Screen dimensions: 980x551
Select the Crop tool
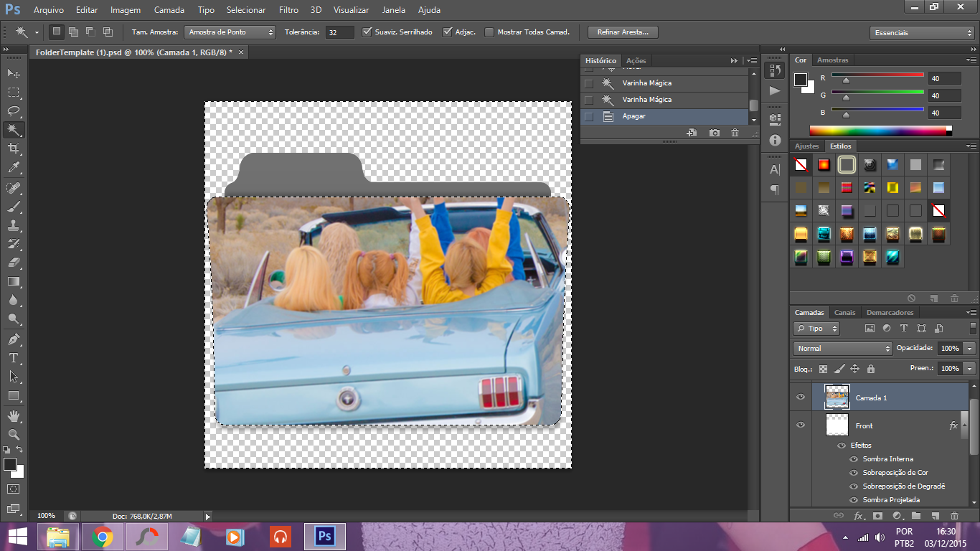pyautogui.click(x=14, y=149)
